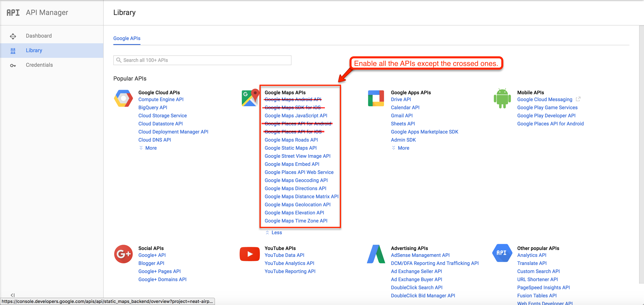644x305 pixels.
Task: Open Cloud Storage Service link
Action: 163,116
